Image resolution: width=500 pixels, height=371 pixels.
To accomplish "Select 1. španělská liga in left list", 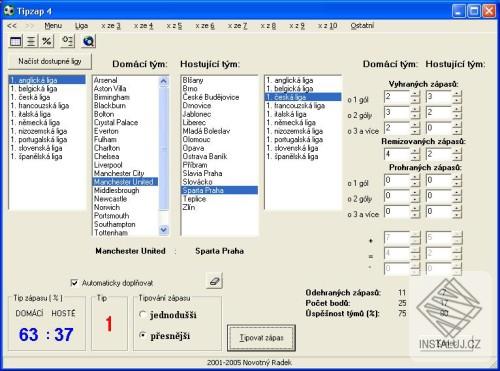I will tap(47, 156).
